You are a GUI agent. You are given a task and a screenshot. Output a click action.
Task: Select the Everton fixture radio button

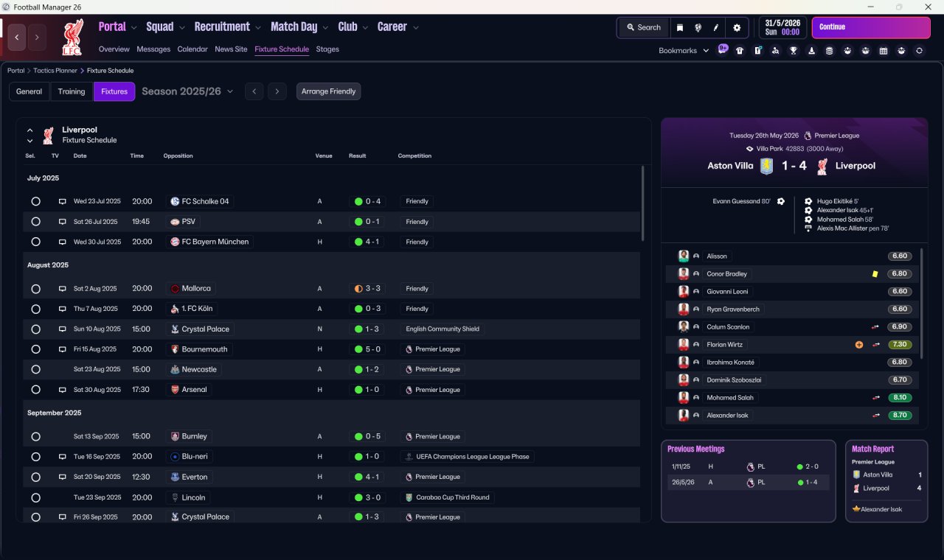point(35,477)
